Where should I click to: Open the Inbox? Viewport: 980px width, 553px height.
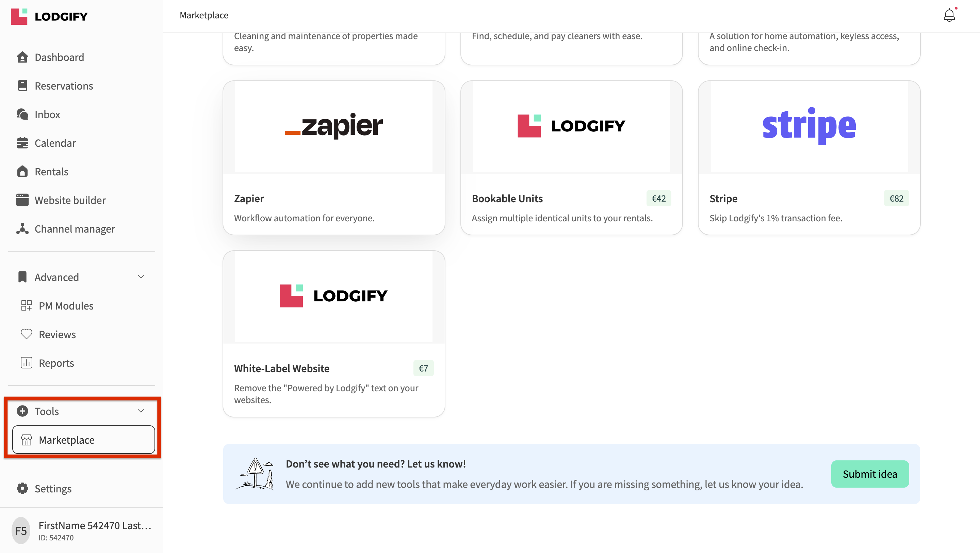click(x=47, y=114)
